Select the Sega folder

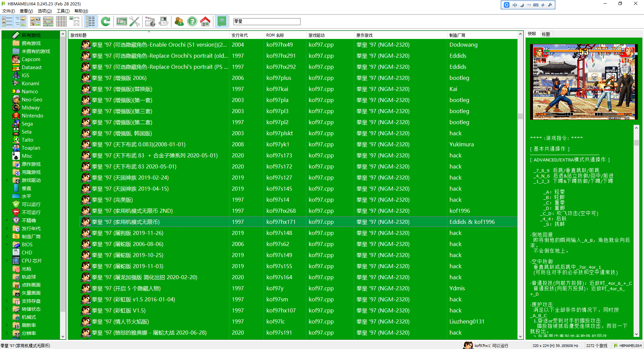27,124
